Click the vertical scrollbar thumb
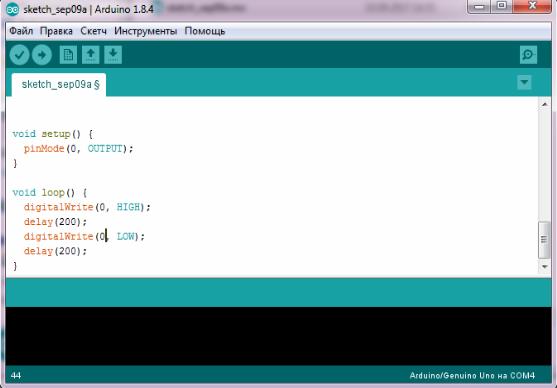This screenshot has width=557, height=388. coord(544,240)
